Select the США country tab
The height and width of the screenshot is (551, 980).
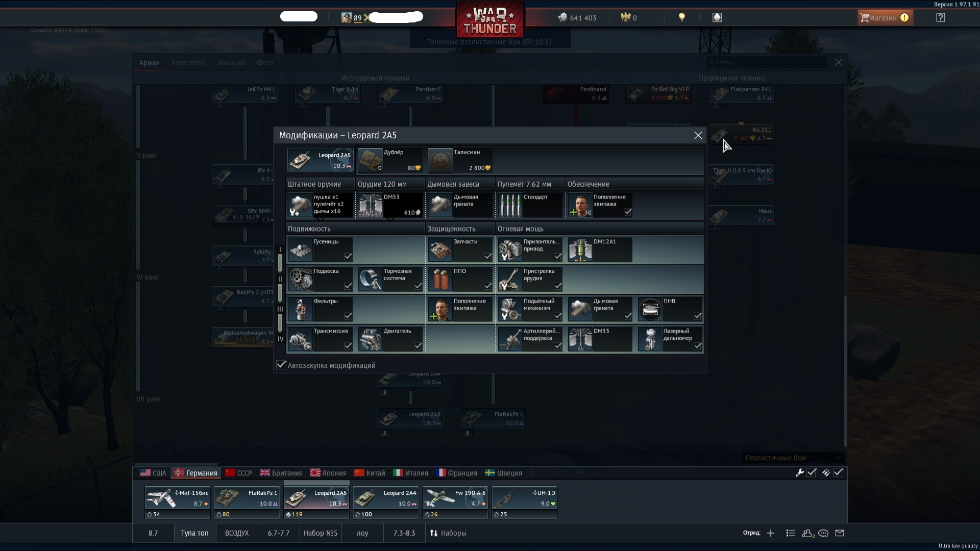(x=153, y=473)
